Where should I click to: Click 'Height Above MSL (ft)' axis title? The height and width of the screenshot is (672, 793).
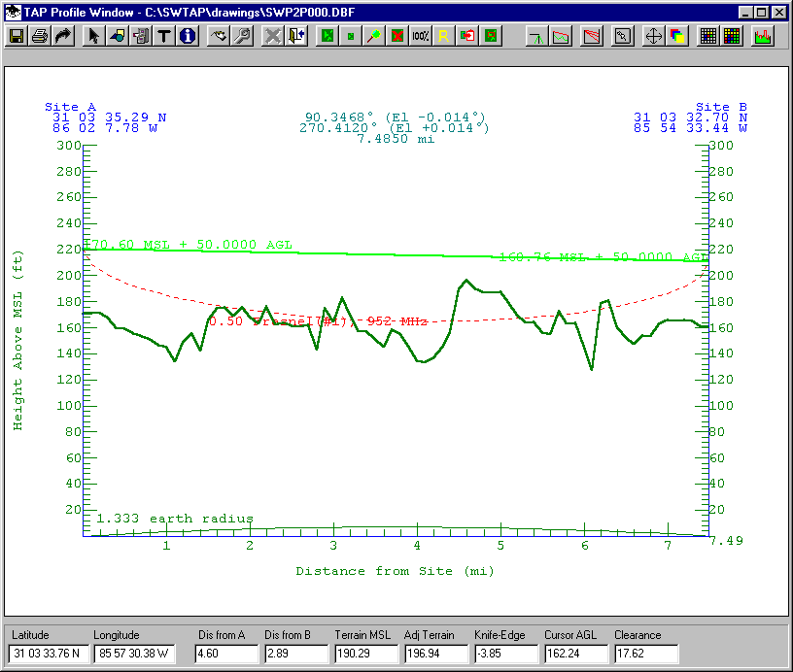click(x=17, y=341)
